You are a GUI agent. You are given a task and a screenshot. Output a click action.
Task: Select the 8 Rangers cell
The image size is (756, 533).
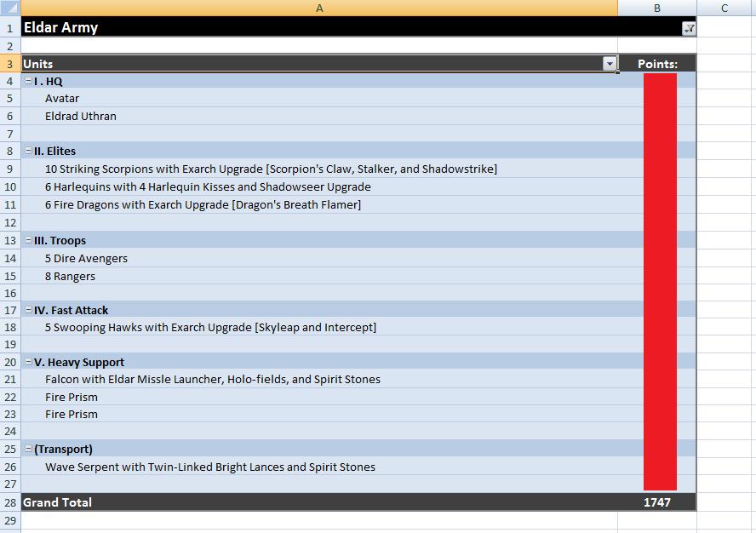coord(70,277)
